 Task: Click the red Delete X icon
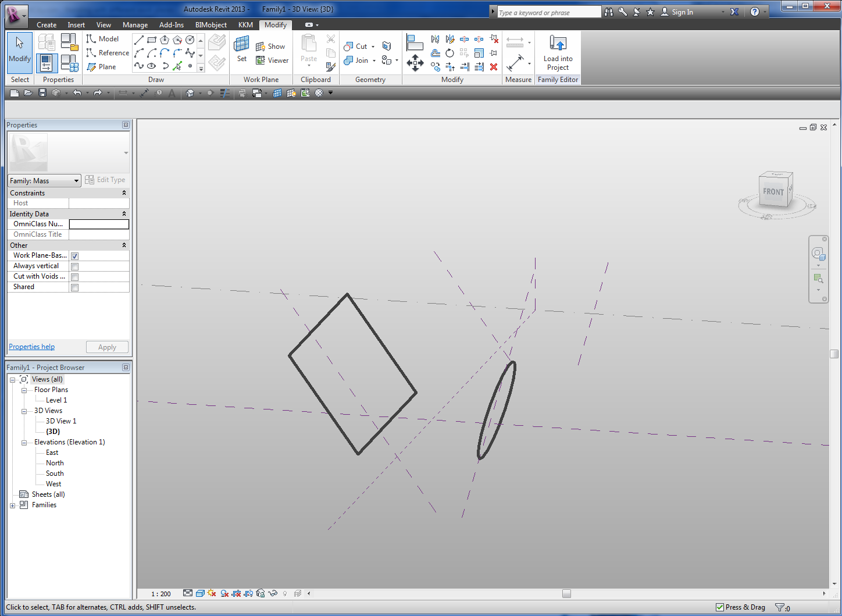click(494, 67)
